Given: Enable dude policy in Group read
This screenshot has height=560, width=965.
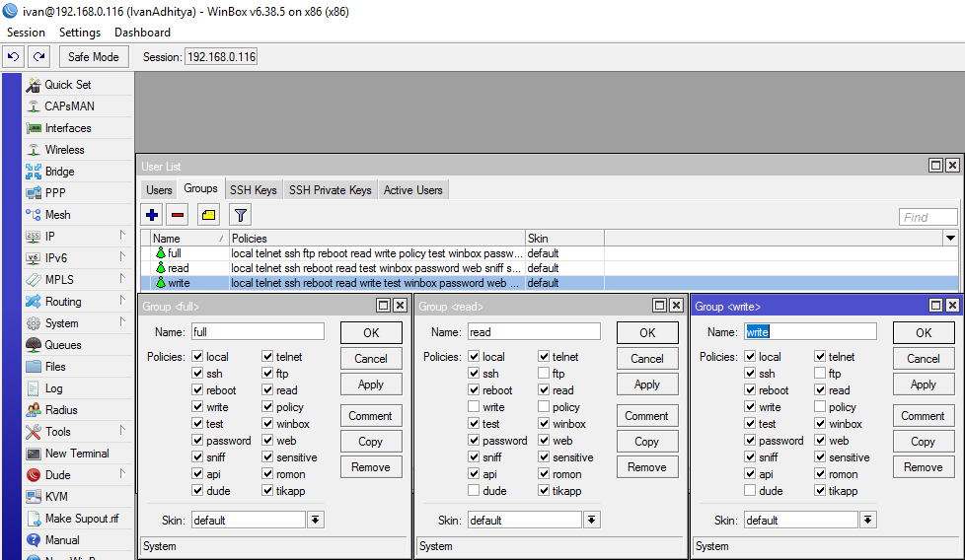Looking at the screenshot, I should (474, 491).
